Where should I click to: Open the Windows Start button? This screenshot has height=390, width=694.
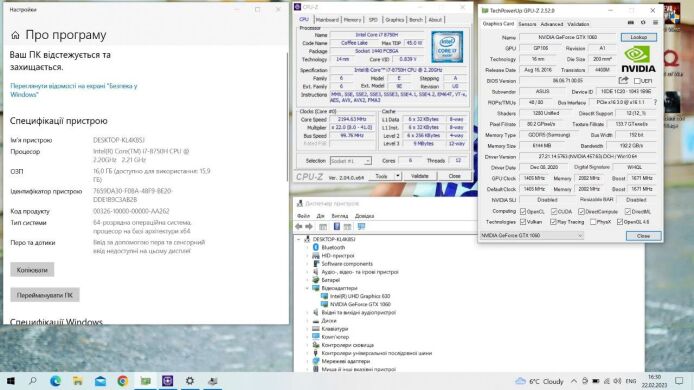pos(11,381)
